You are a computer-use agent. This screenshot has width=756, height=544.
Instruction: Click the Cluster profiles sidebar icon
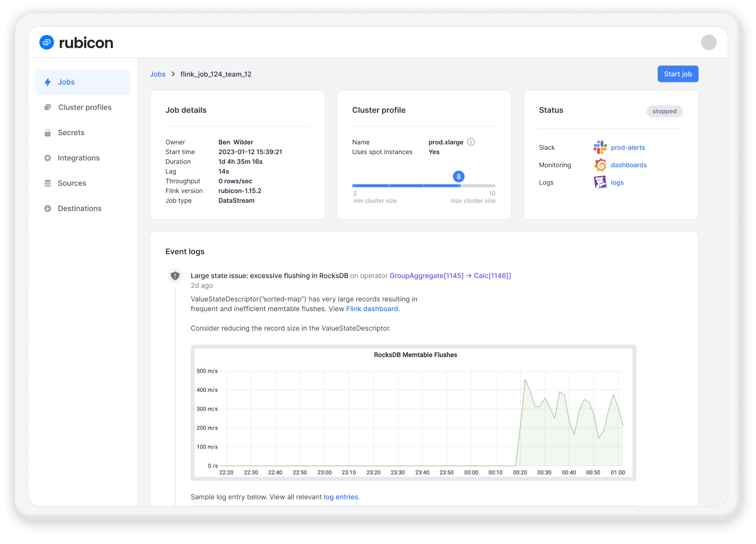click(48, 107)
